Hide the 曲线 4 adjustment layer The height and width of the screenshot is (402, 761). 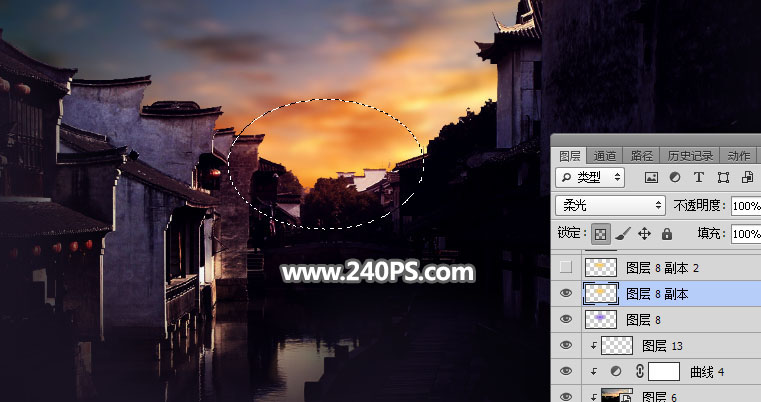[x=566, y=371]
